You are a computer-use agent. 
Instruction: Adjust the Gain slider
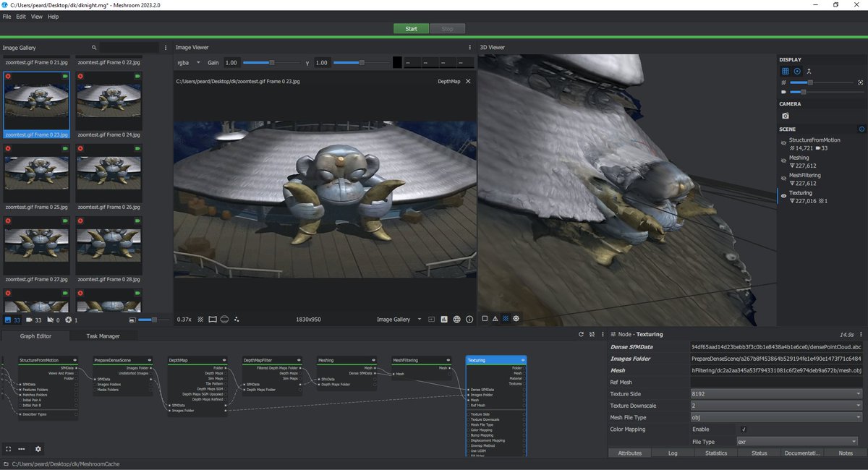point(273,63)
